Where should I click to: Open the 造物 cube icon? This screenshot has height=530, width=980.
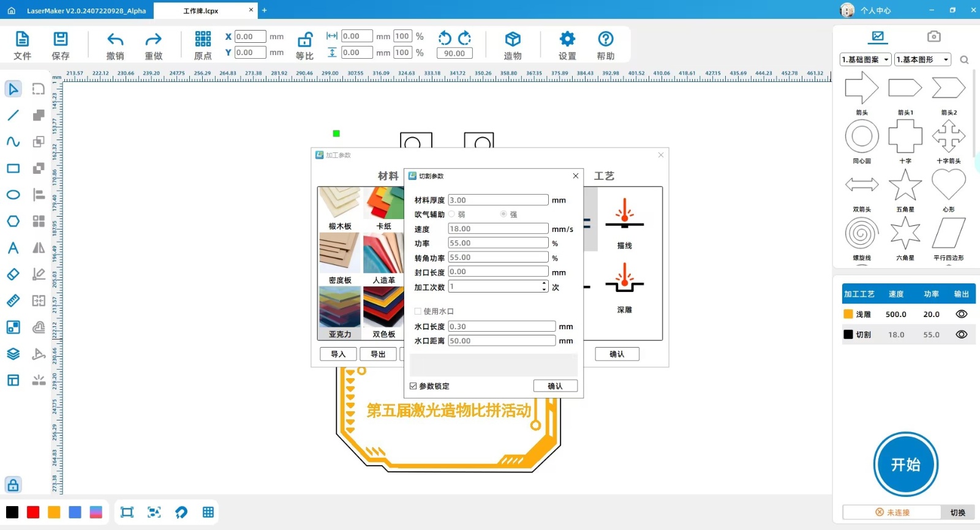pyautogui.click(x=513, y=40)
